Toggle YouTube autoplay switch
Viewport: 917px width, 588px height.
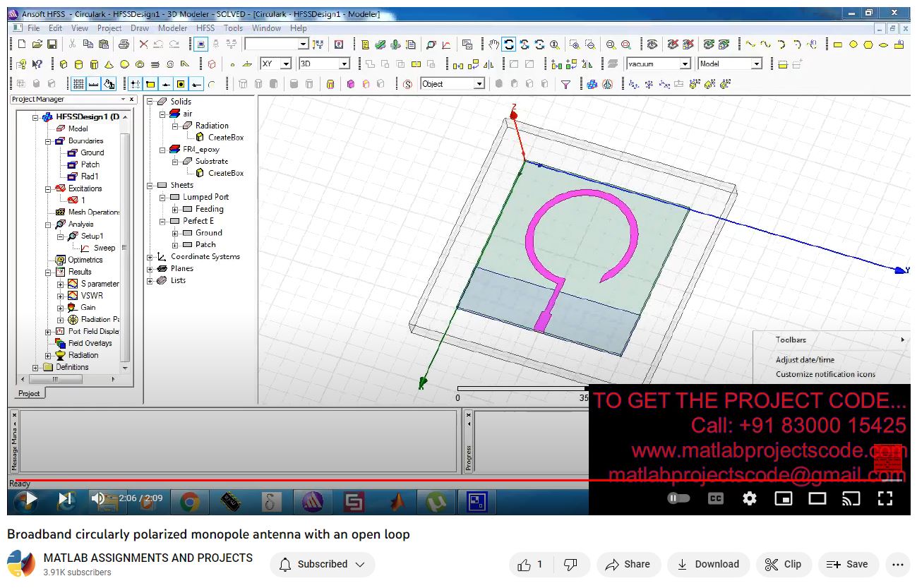[x=678, y=498]
